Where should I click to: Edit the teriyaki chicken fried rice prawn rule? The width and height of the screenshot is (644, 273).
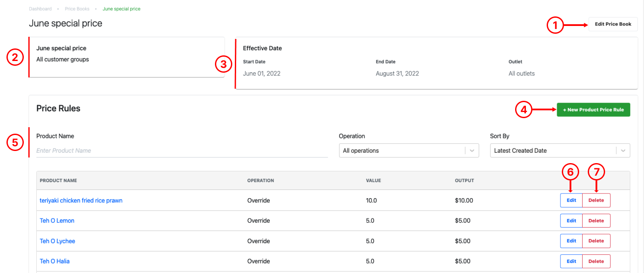(571, 200)
